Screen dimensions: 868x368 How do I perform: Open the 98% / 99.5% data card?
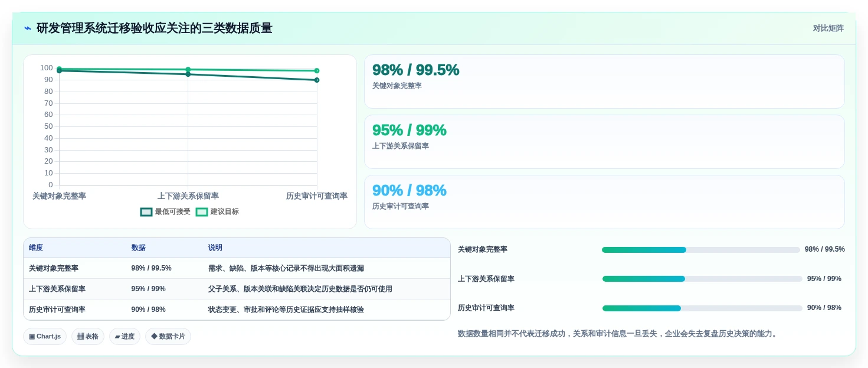coord(604,82)
